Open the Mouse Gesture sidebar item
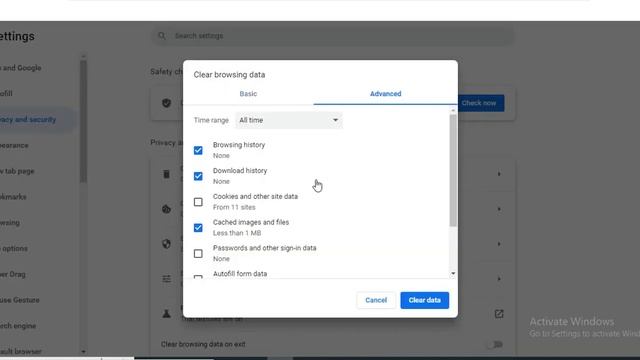This screenshot has height=360, width=640. [20, 300]
